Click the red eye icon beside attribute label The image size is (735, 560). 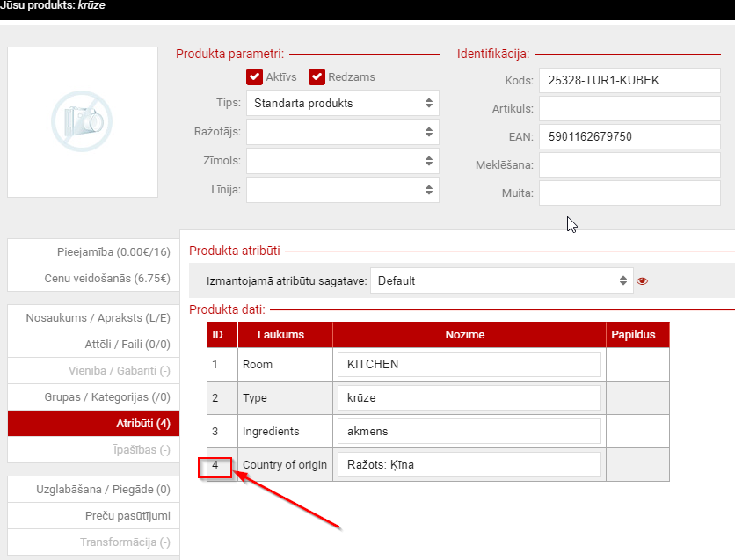pyautogui.click(x=642, y=281)
